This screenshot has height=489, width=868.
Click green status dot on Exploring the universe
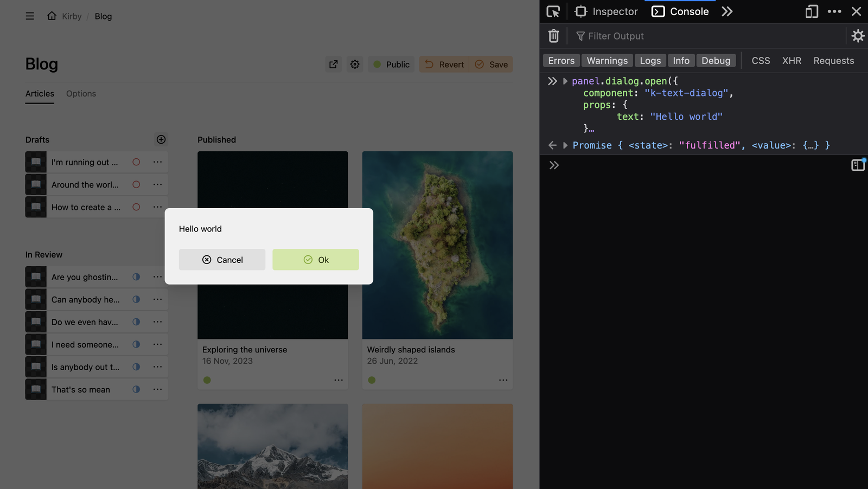207,380
